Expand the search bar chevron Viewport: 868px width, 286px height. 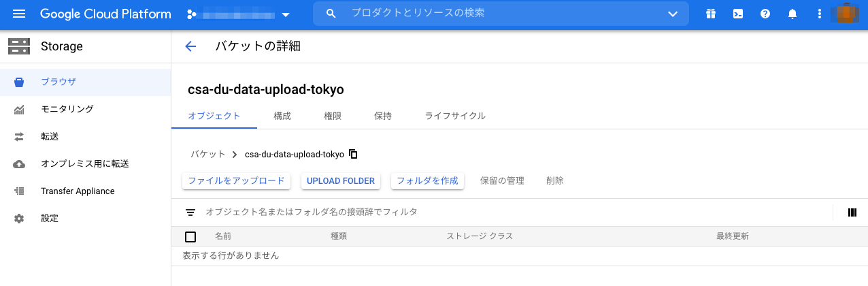[673, 14]
